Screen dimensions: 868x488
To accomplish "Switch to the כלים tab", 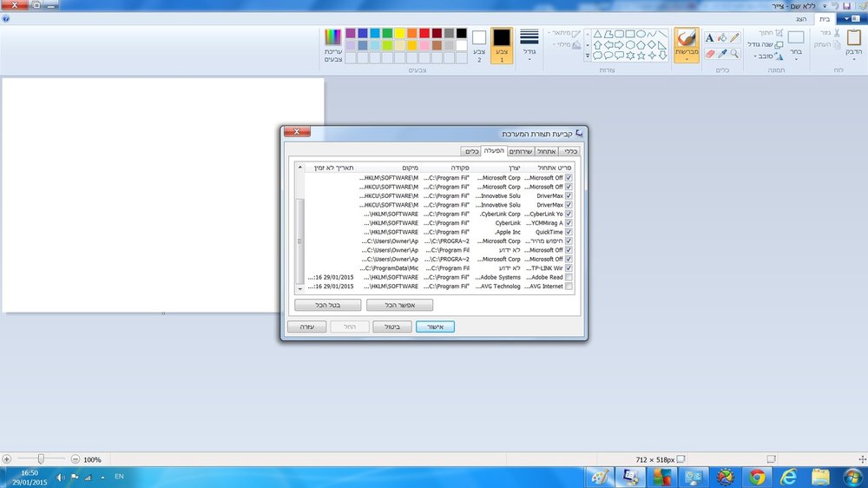I will point(471,151).
